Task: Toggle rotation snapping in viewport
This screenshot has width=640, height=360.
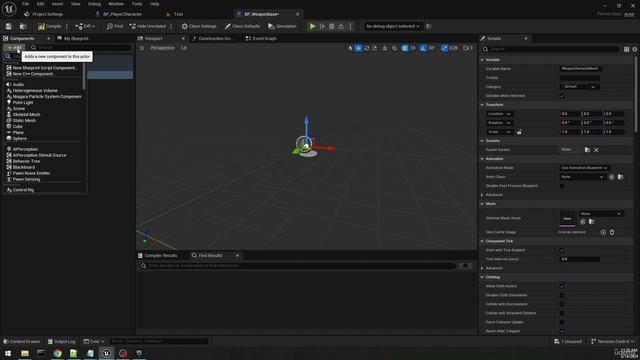Action: pyautogui.click(x=423, y=48)
